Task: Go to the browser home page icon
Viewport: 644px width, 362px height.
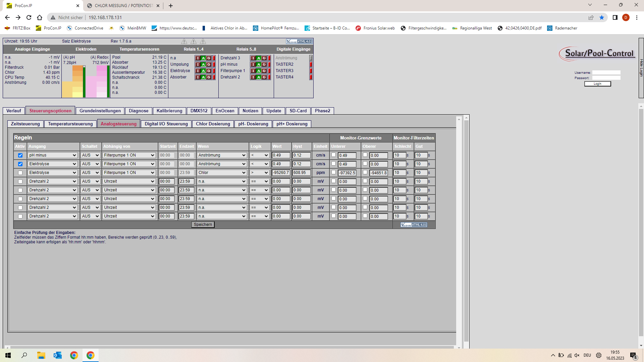Action: tap(40, 17)
